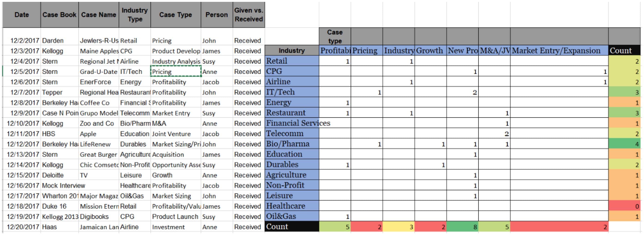Select the Mock Interview cell

pos(64,186)
